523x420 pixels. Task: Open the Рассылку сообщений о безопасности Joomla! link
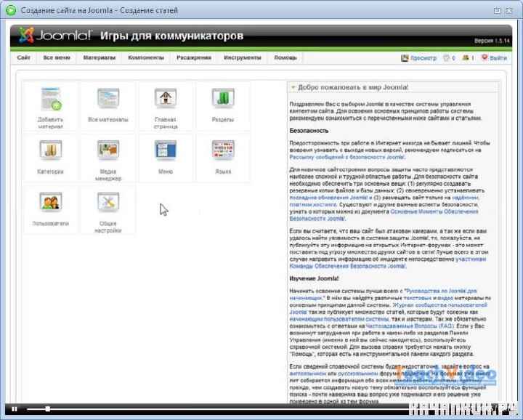pyautogui.click(x=347, y=157)
